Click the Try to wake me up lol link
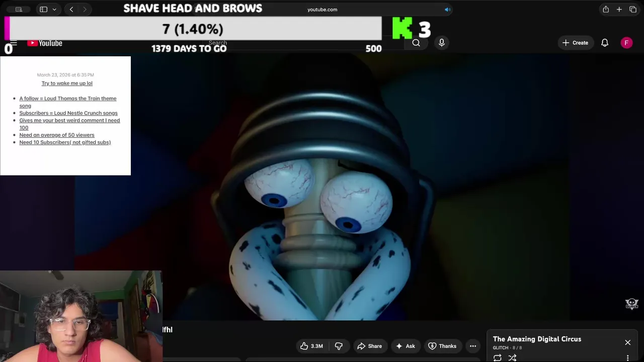 (x=67, y=83)
